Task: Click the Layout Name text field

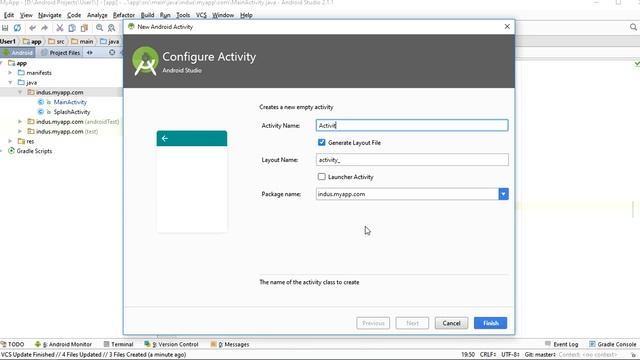Action: point(412,160)
